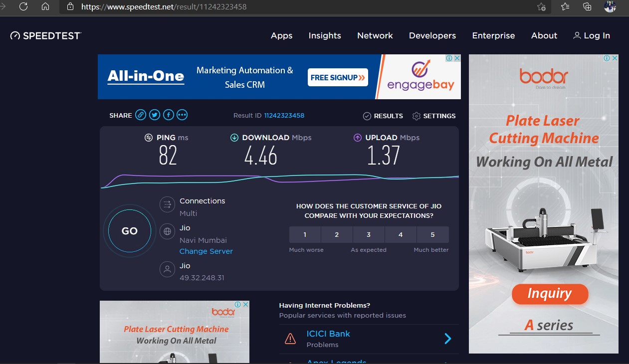The width and height of the screenshot is (629, 364).
Task: Close the engagebay banner ad
Action: (456, 58)
